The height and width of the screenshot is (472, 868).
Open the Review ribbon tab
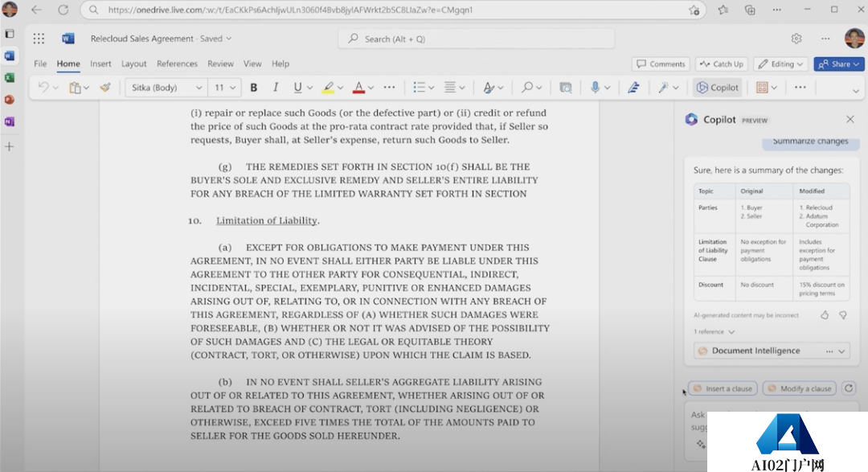[x=220, y=64]
